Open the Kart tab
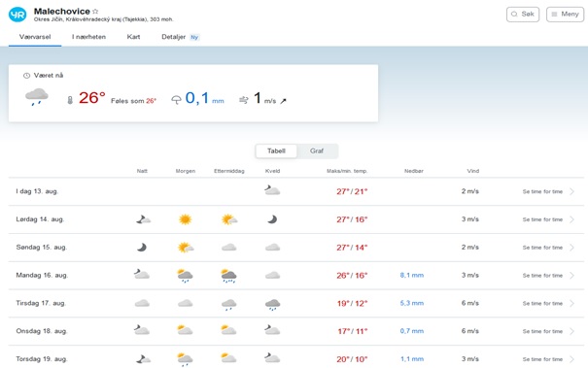This screenshot has width=588, height=368. point(133,37)
